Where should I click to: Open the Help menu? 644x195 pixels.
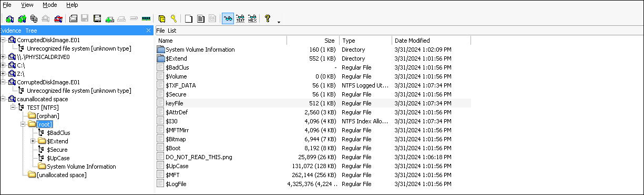72,5
